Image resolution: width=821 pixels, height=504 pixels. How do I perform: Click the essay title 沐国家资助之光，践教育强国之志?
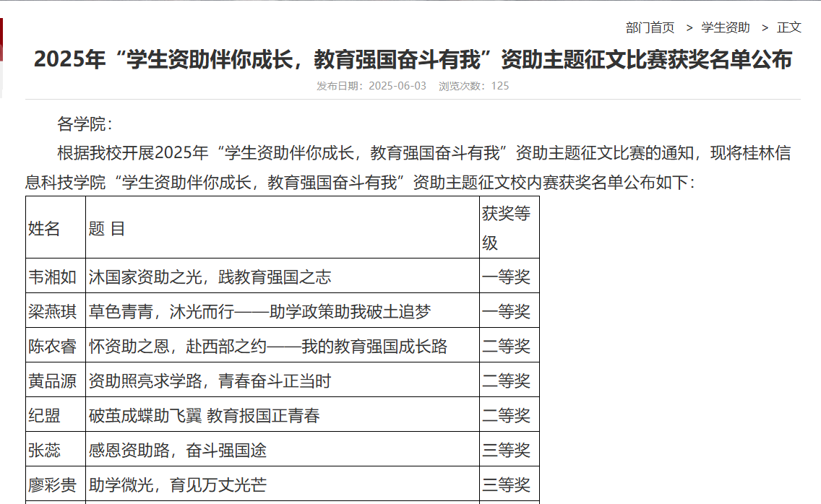(x=210, y=277)
